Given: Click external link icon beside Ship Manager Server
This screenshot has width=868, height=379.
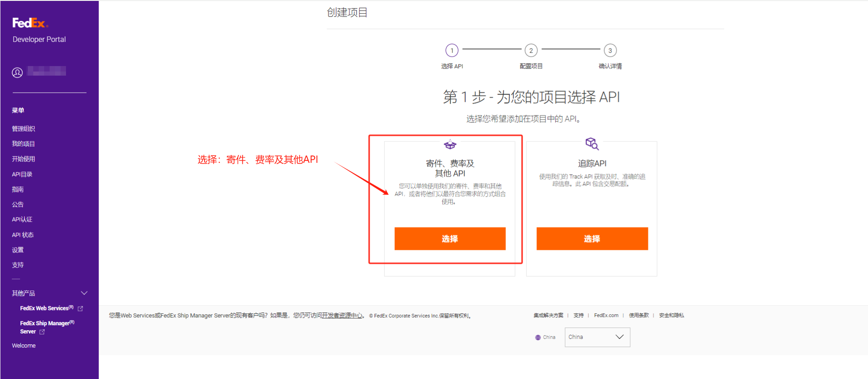Looking at the screenshot, I should [x=42, y=332].
